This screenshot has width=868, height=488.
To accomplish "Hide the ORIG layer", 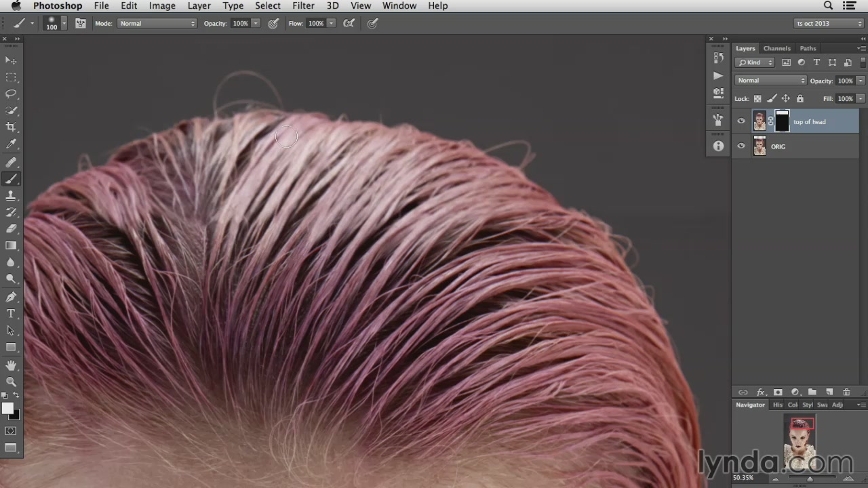I will [741, 146].
